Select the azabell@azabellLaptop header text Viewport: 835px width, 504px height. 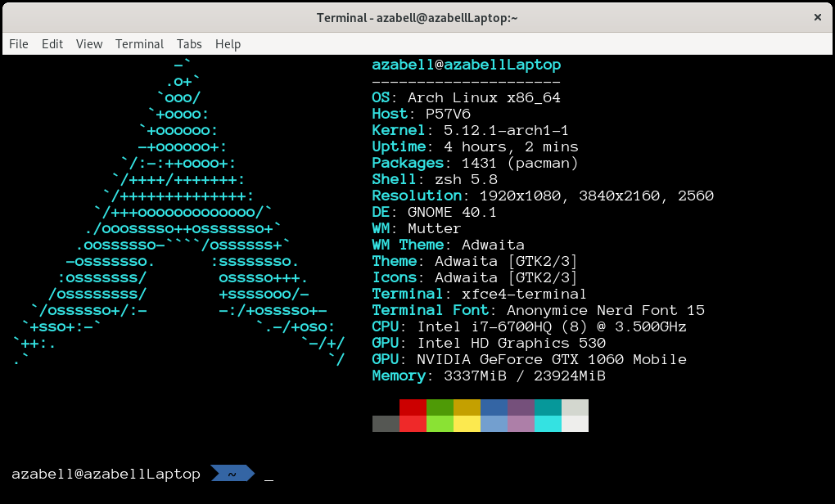(467, 65)
